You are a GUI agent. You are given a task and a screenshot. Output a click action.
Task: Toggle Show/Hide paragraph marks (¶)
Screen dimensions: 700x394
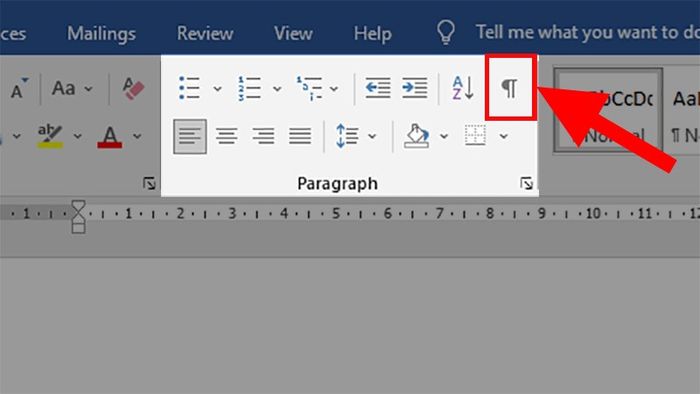click(x=509, y=88)
